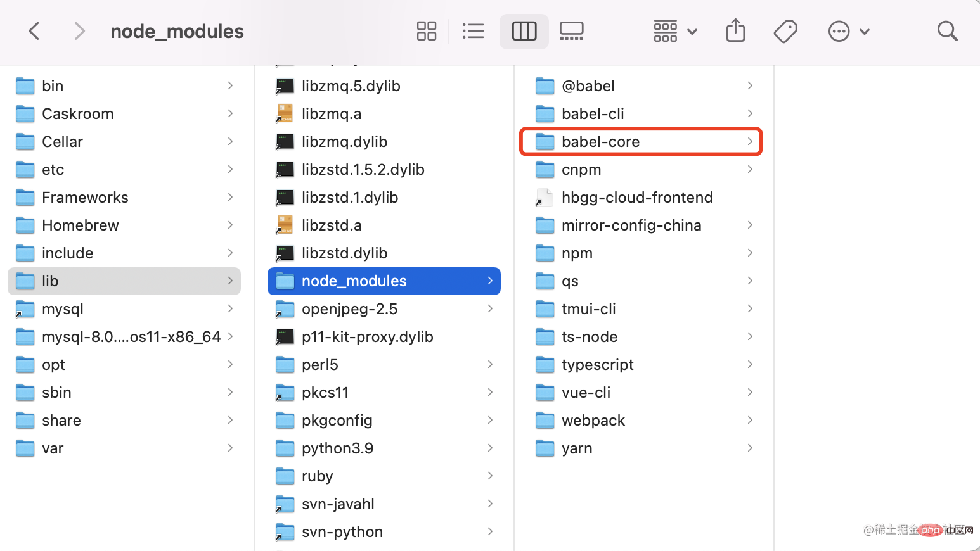Select the Homebrew folder
Image resolution: width=980 pixels, height=551 pixels.
pyautogui.click(x=124, y=225)
